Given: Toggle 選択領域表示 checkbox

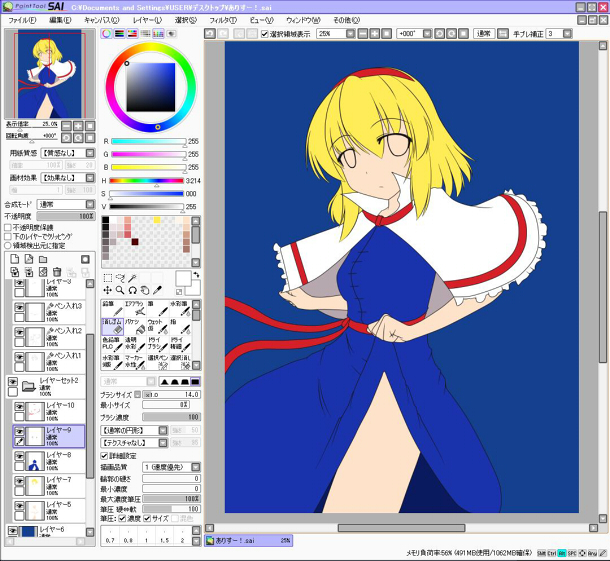Looking at the screenshot, I should click(x=265, y=34).
